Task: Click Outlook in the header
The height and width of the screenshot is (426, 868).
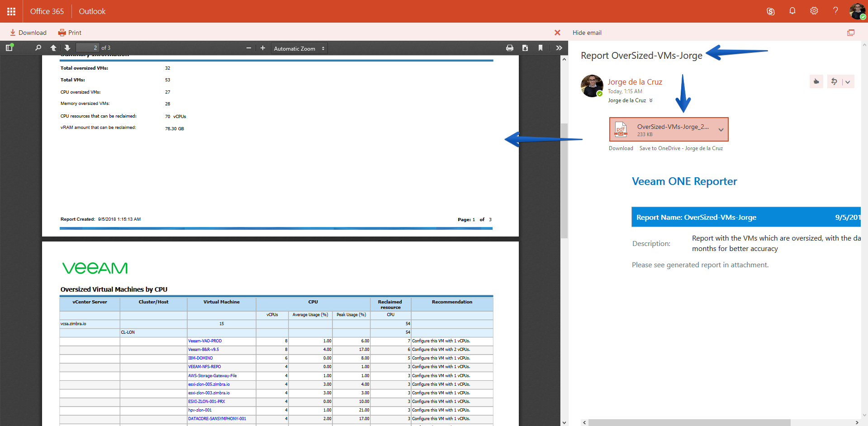Action: 92,11
